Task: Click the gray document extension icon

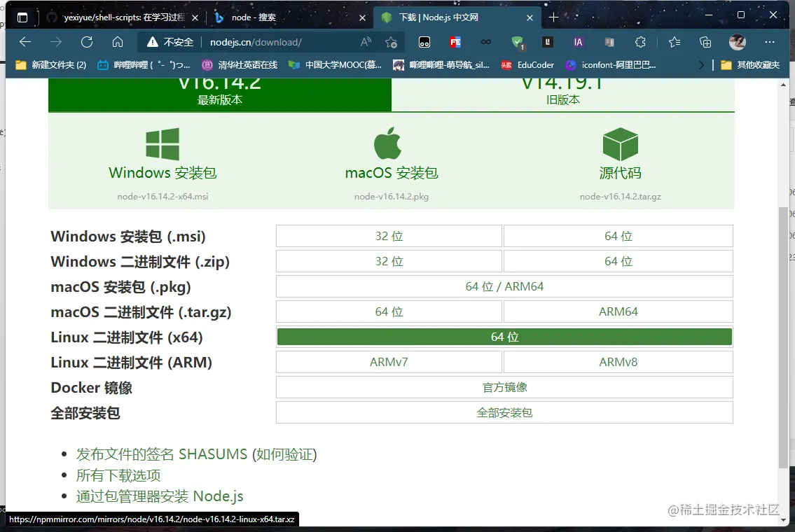Action: [609, 42]
